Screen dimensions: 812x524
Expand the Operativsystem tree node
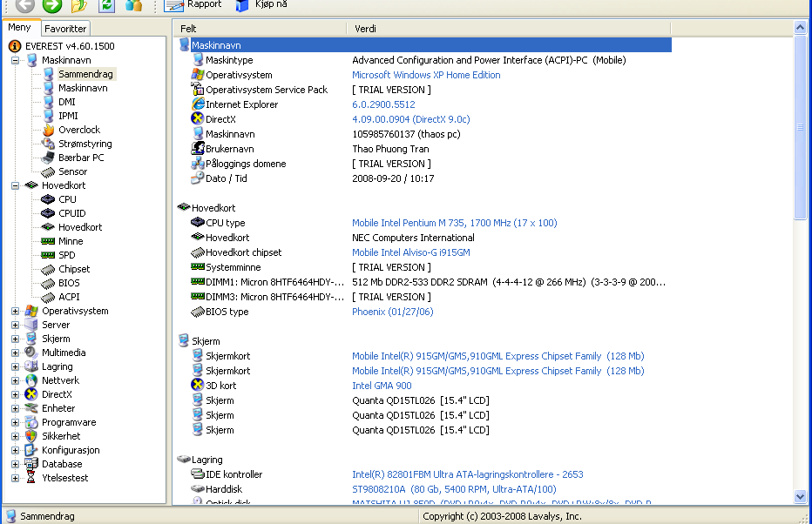click(x=16, y=311)
